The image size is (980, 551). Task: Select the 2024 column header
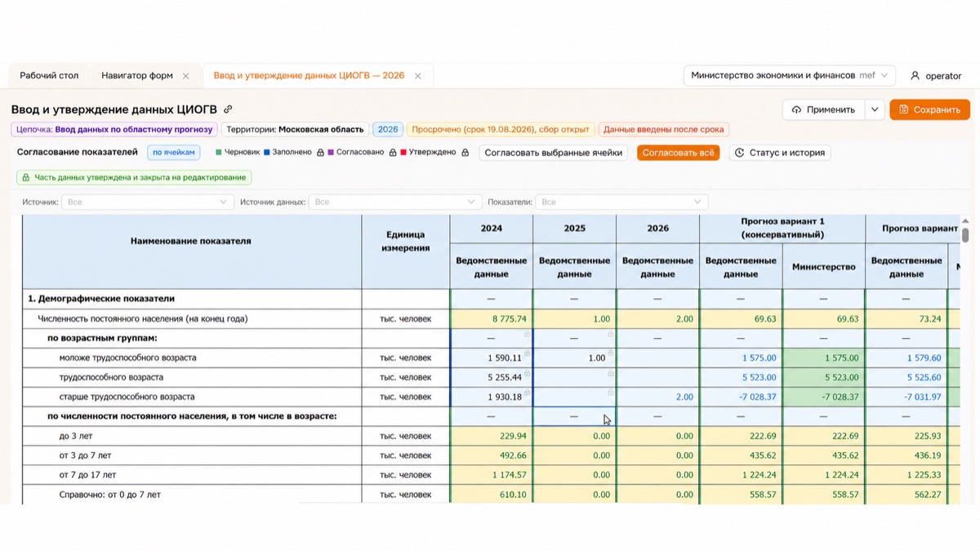pyautogui.click(x=492, y=229)
